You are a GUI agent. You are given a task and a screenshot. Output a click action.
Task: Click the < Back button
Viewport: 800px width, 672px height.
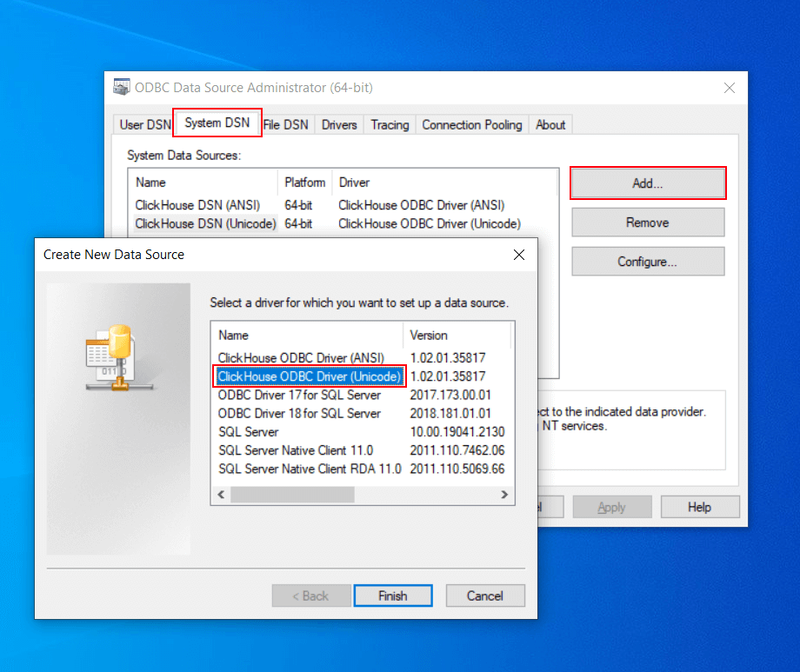[310, 595]
